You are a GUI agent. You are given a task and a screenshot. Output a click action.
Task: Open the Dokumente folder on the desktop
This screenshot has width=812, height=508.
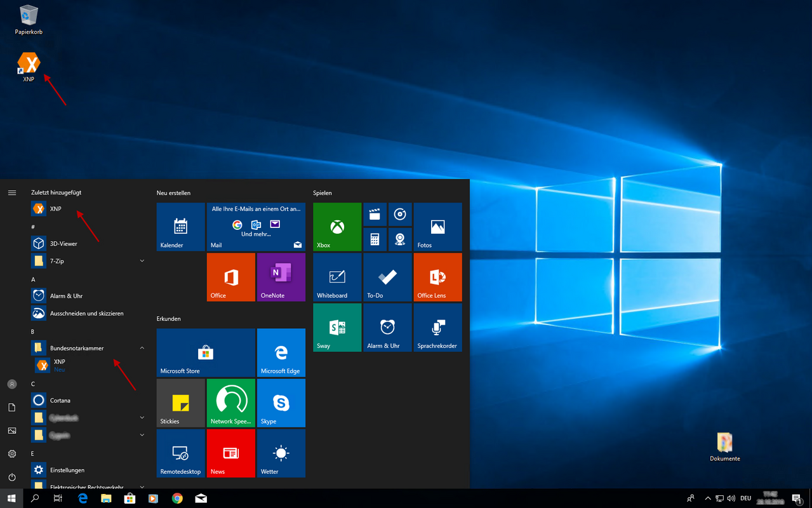coord(725,447)
